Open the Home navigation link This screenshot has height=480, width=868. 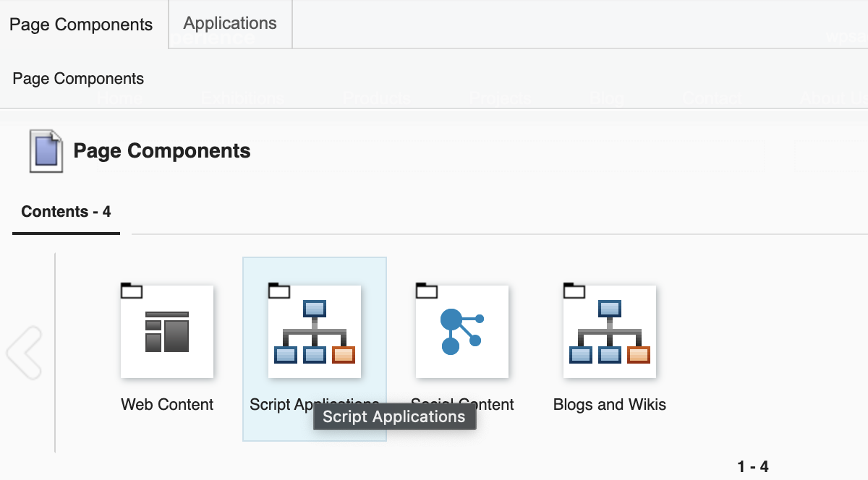coord(118,98)
